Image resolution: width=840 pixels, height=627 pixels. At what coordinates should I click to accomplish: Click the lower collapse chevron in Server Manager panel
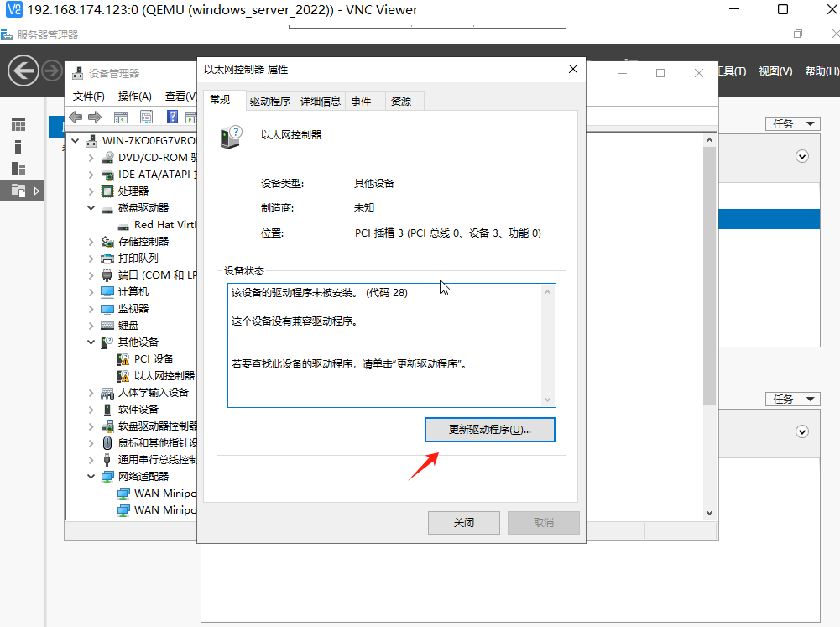click(802, 432)
